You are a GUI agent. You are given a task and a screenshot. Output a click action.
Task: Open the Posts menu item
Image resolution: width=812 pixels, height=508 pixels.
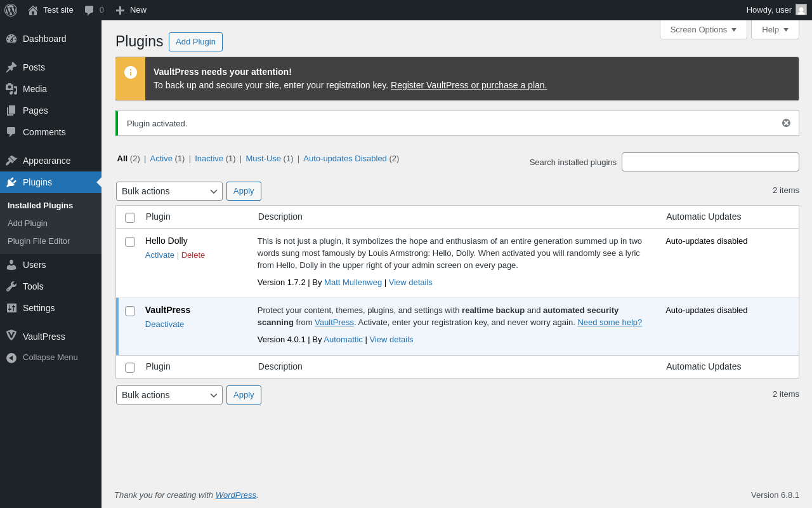51,67
